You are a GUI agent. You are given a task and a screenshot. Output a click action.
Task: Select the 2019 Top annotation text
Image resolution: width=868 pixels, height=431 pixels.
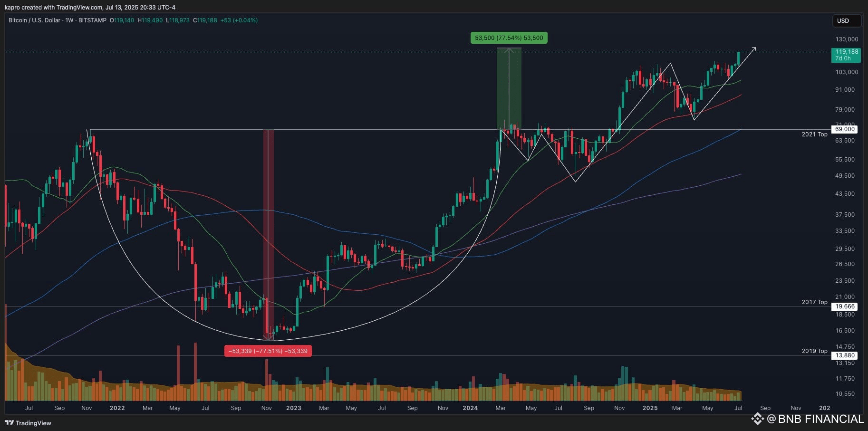coord(814,351)
